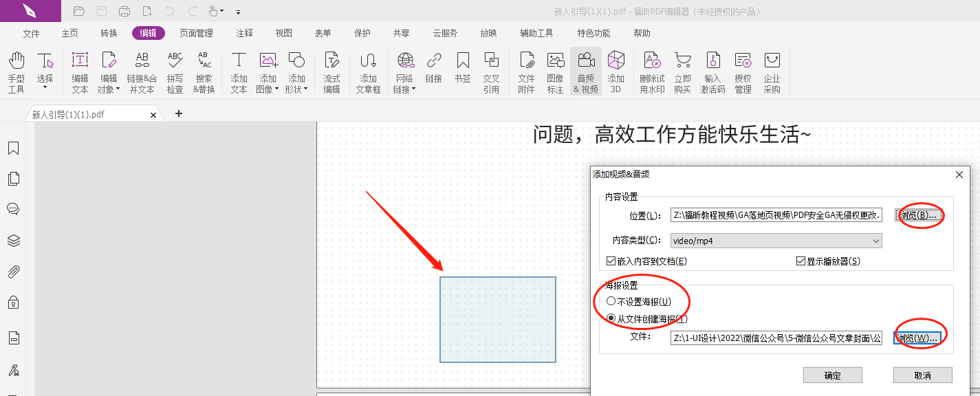Select the 流式编辑 tool

[x=331, y=71]
